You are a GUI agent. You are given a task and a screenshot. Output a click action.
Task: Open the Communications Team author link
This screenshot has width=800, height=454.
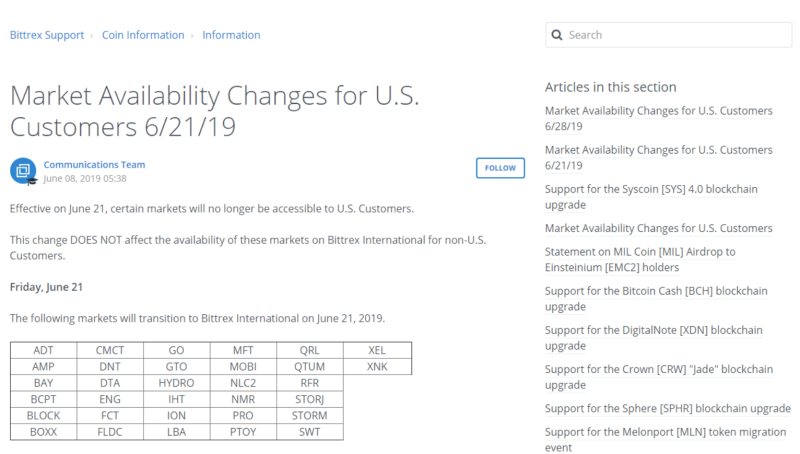pyautogui.click(x=94, y=164)
